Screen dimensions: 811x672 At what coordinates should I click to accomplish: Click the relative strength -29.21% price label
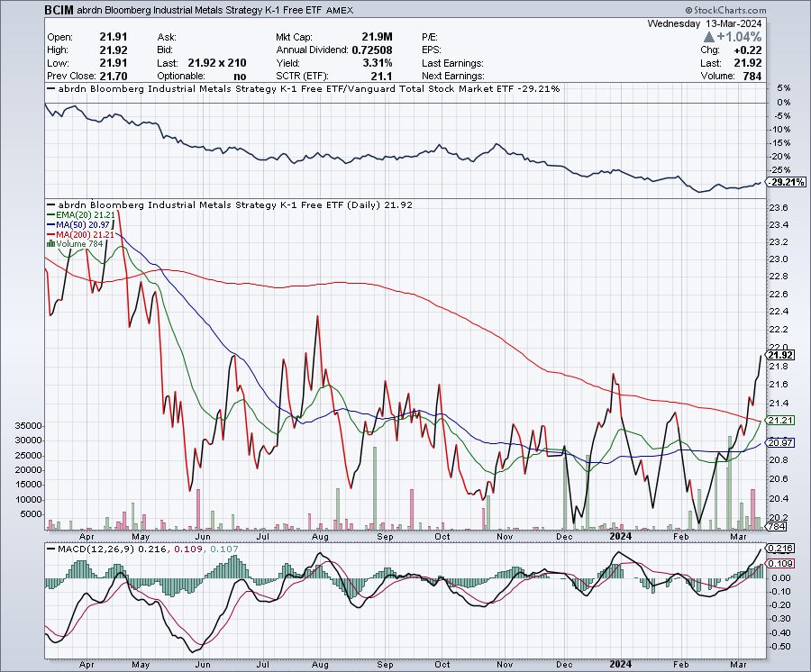coord(786,182)
